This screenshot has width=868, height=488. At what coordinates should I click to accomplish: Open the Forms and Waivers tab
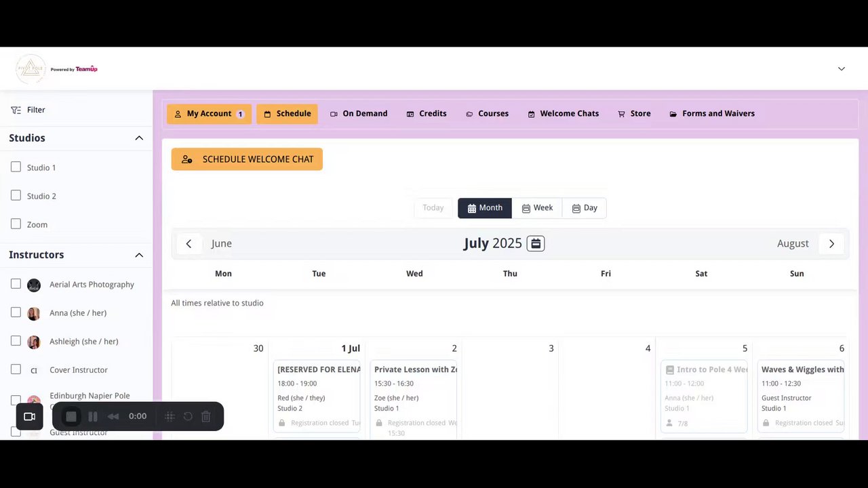tap(712, 114)
